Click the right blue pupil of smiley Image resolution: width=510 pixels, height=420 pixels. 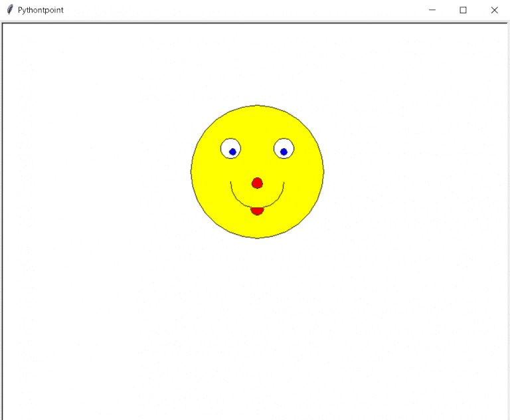click(x=284, y=152)
